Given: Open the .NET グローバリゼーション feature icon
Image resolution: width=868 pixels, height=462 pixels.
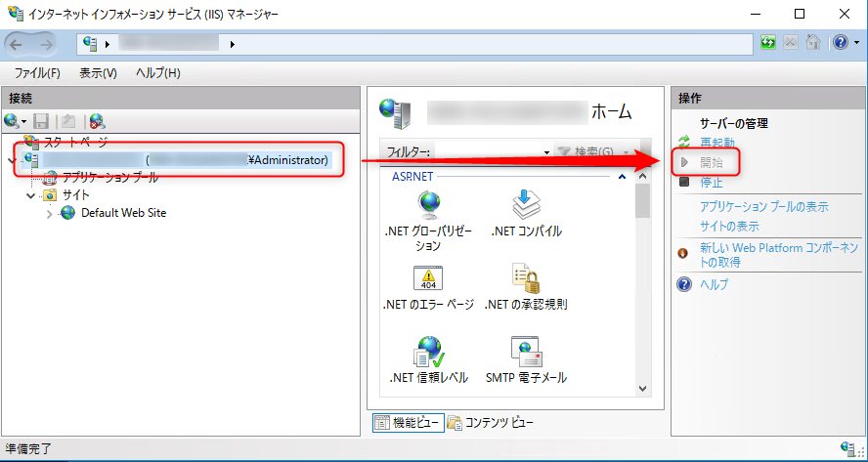Looking at the screenshot, I should point(428,206).
